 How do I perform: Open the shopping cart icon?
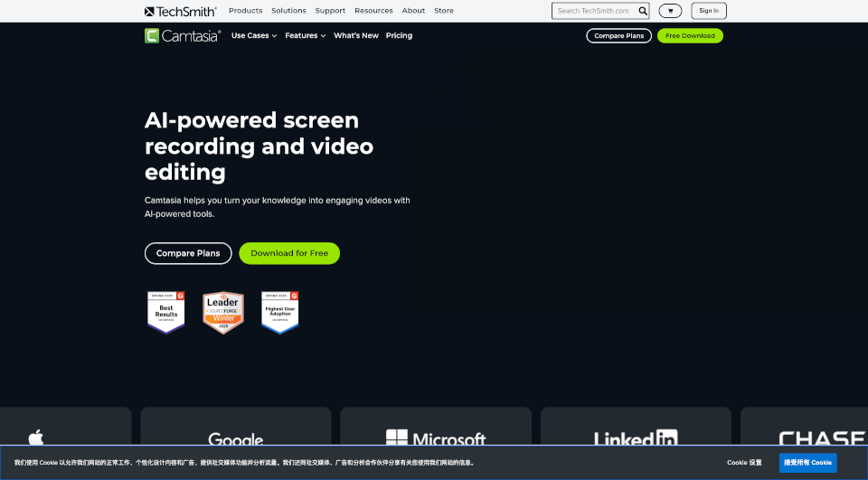670,11
